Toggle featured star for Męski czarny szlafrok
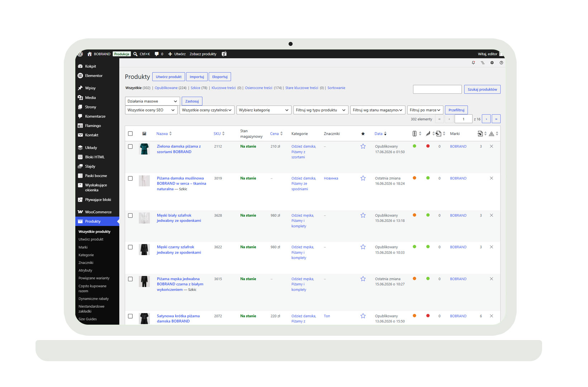Image resolution: width=588 pixels, height=387 pixels. pos(363,247)
